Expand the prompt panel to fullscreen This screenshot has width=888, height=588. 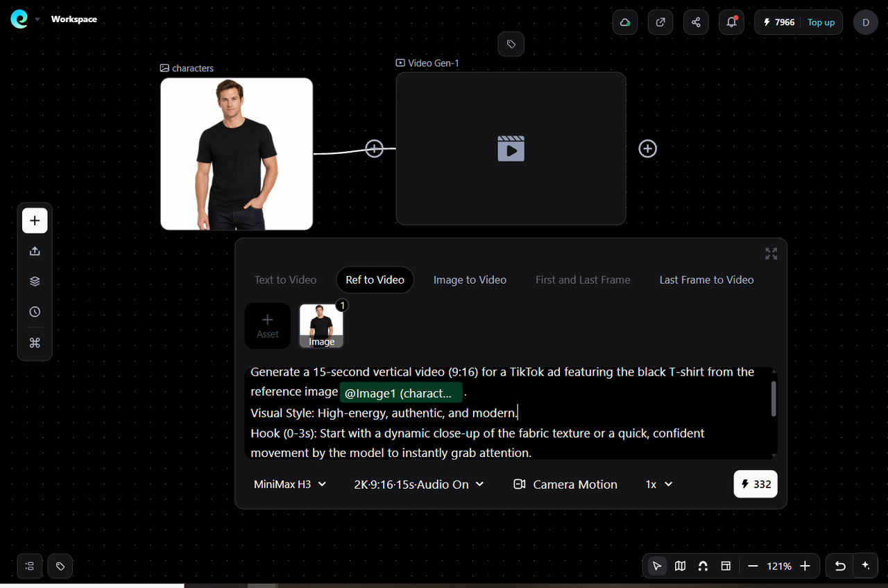coord(771,254)
